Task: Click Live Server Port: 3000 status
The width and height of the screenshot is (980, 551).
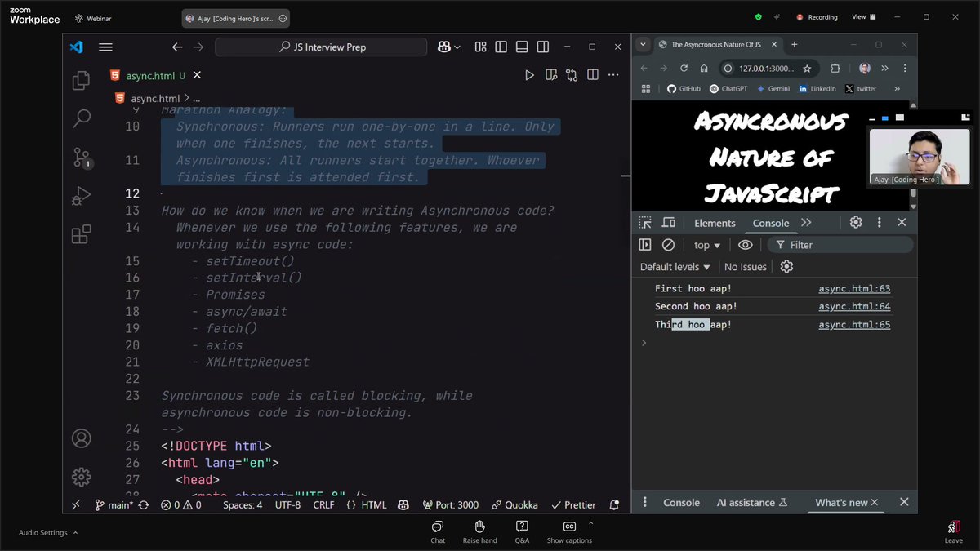Action: coord(450,504)
